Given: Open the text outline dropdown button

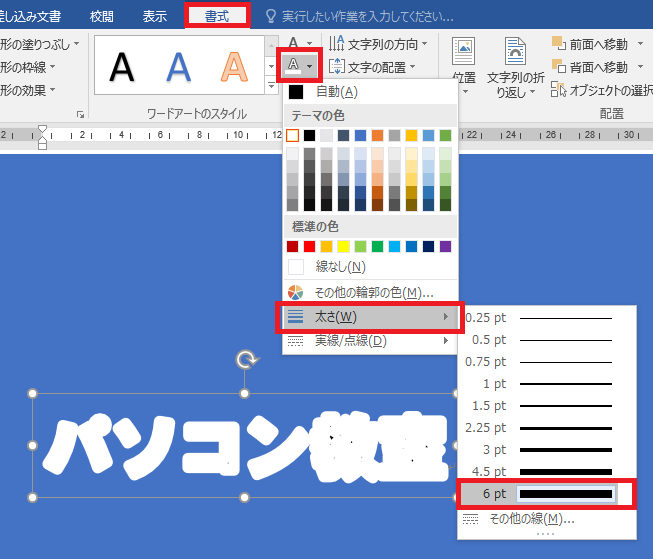Looking at the screenshot, I should 299,66.
